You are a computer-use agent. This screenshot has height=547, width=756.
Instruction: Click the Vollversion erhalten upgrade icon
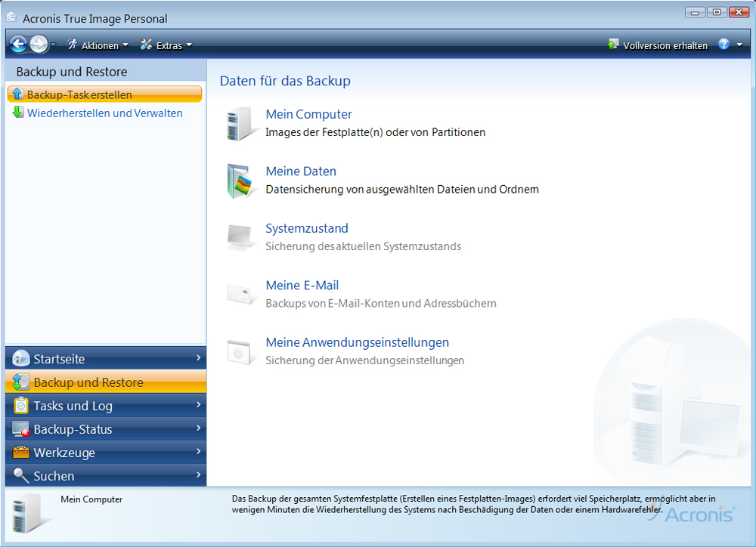pyautogui.click(x=613, y=45)
